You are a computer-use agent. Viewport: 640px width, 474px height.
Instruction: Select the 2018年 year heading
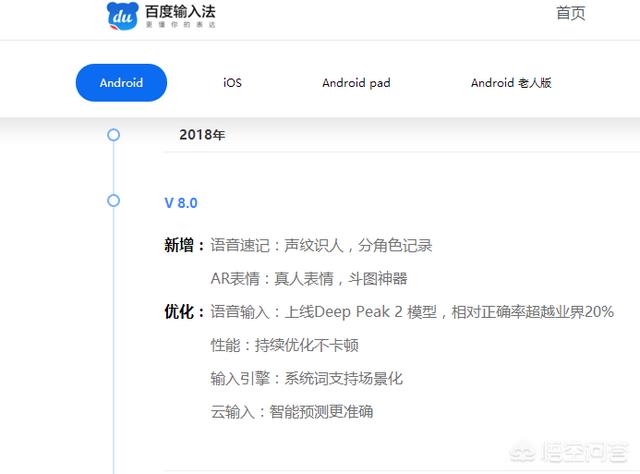(202, 135)
